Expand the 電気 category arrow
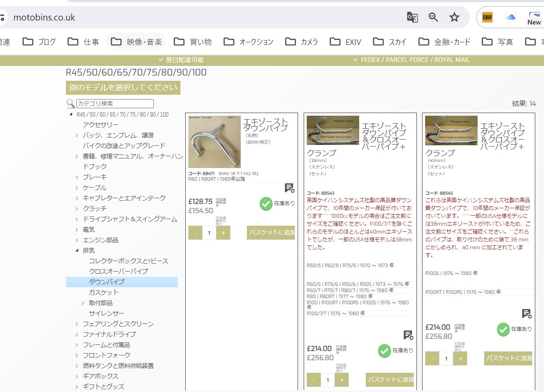 [77, 230]
